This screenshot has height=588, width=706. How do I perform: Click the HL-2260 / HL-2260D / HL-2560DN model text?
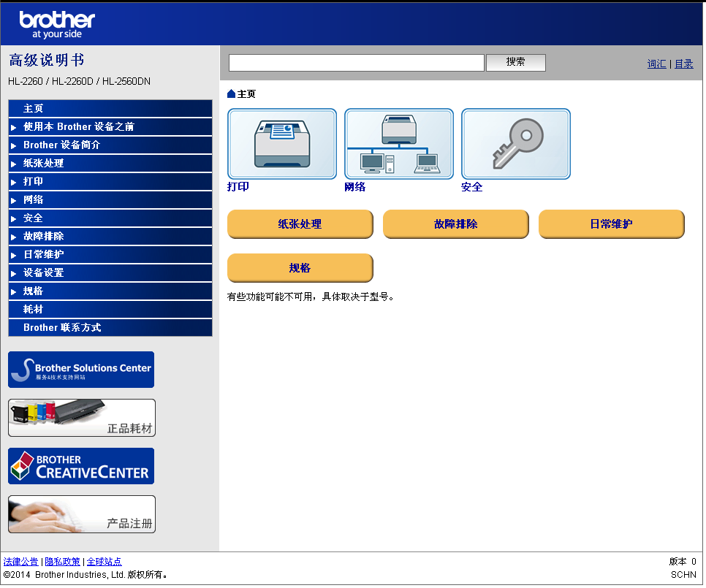pos(79,81)
